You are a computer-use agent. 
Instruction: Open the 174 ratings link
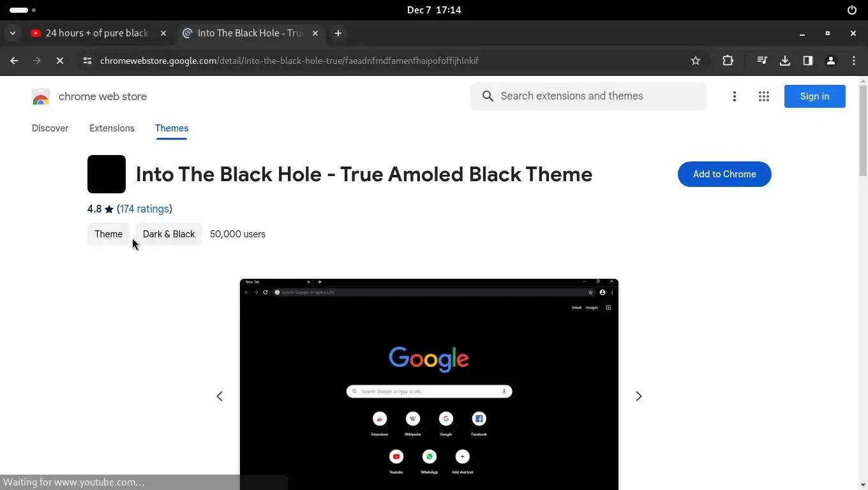click(x=144, y=209)
